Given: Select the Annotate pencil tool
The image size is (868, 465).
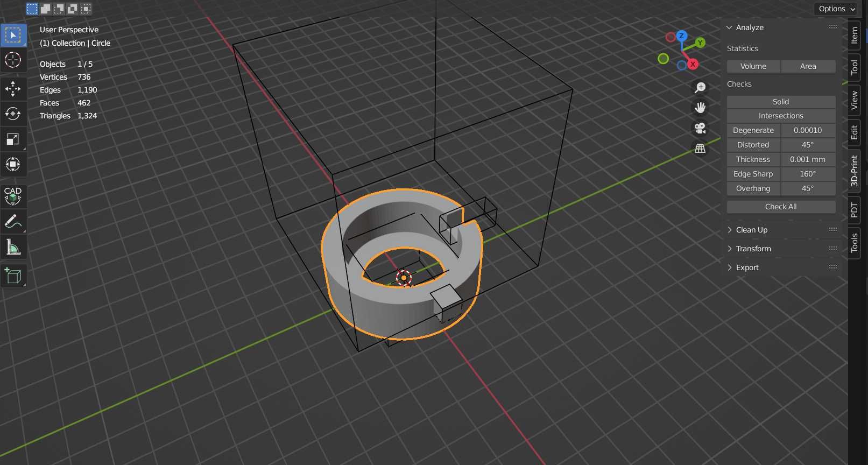Looking at the screenshot, I should pos(13,221).
